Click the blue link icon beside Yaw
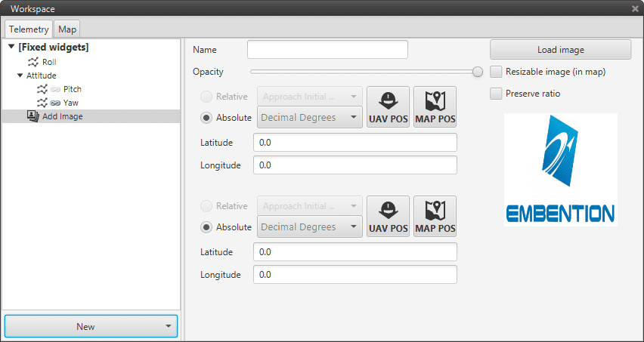This screenshot has height=342, width=644. click(x=55, y=103)
